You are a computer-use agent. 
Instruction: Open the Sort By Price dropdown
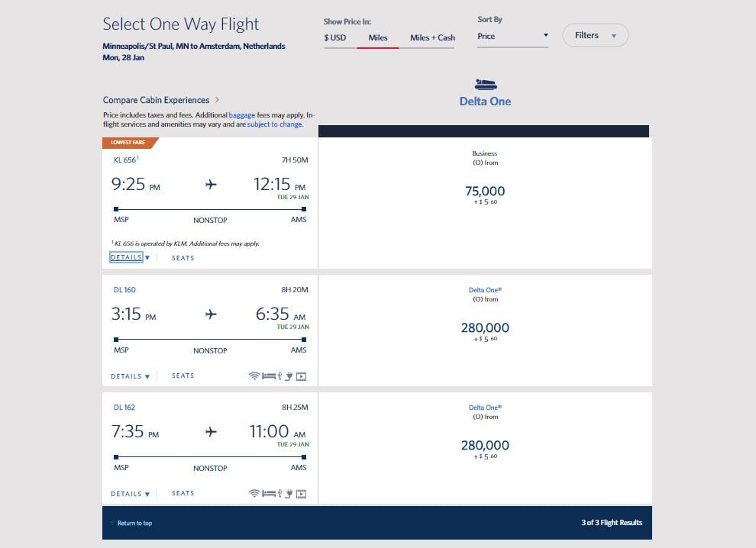click(512, 35)
